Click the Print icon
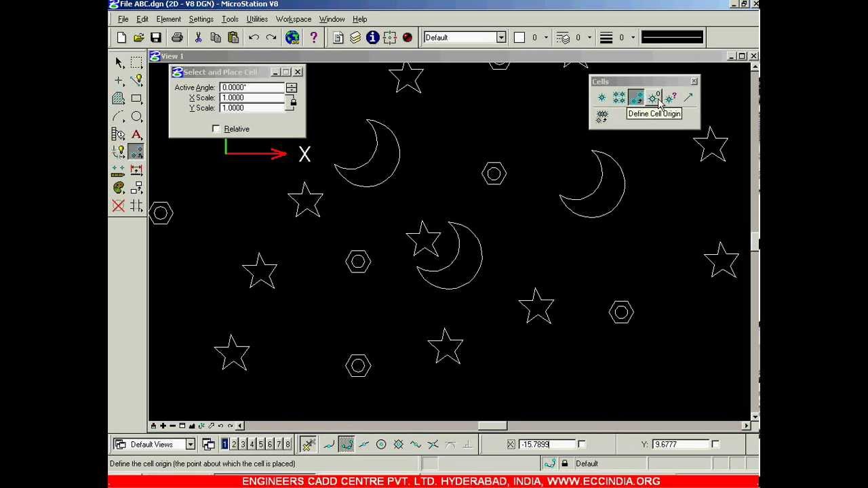Screen dimensions: 868x488 (177, 37)
